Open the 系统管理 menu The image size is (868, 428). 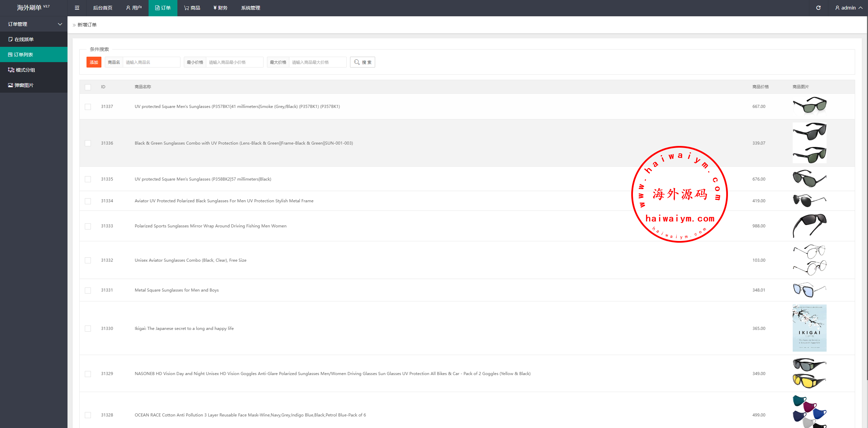pos(250,8)
